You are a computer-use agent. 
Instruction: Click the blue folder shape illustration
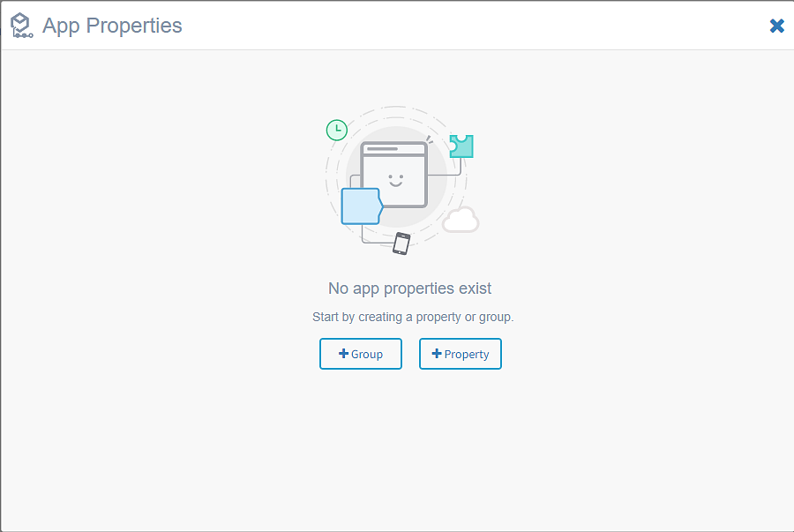coord(361,206)
